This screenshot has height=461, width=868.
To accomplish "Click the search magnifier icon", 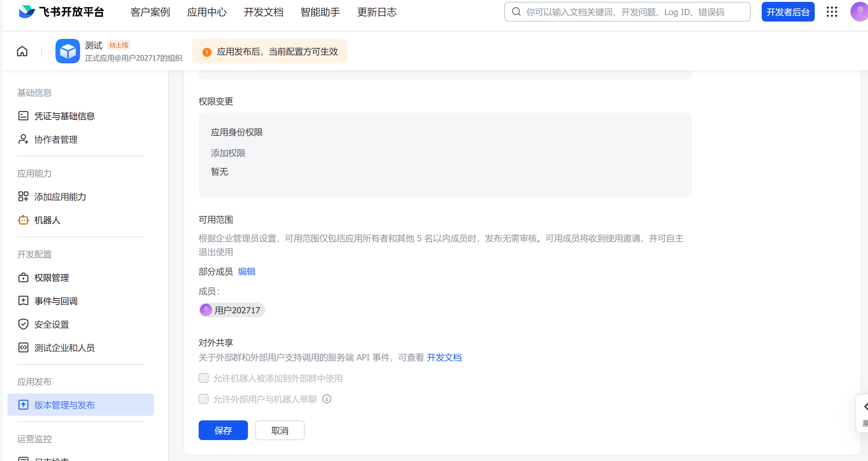I will pos(516,12).
